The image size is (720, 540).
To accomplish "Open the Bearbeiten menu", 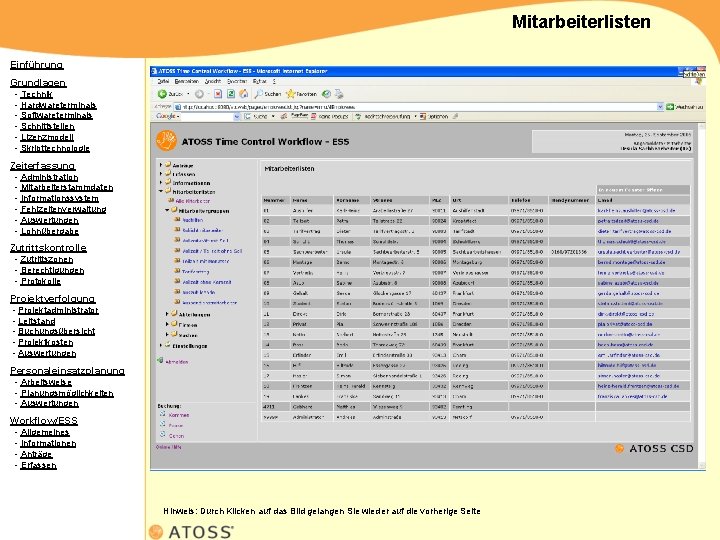I will click(x=186, y=81).
